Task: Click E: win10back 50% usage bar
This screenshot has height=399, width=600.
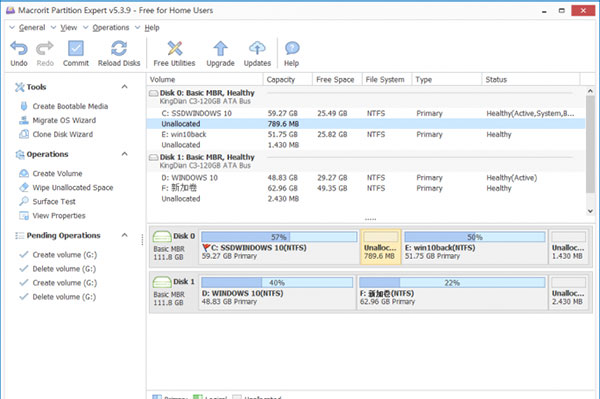Action: (x=475, y=237)
